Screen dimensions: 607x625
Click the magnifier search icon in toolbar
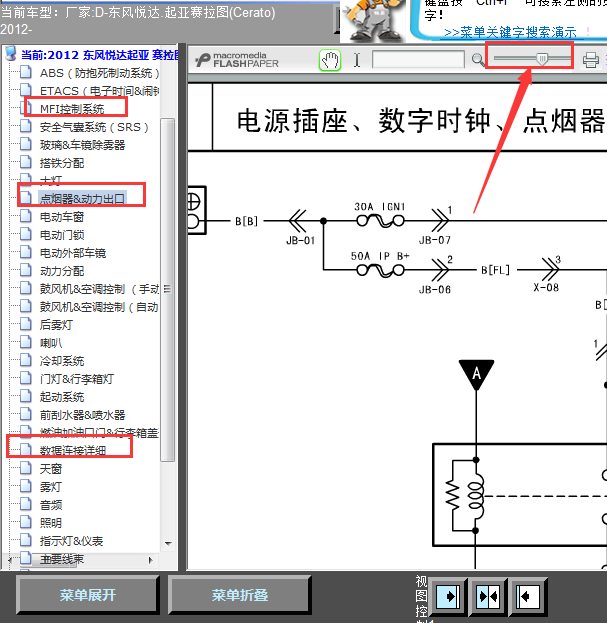point(477,60)
